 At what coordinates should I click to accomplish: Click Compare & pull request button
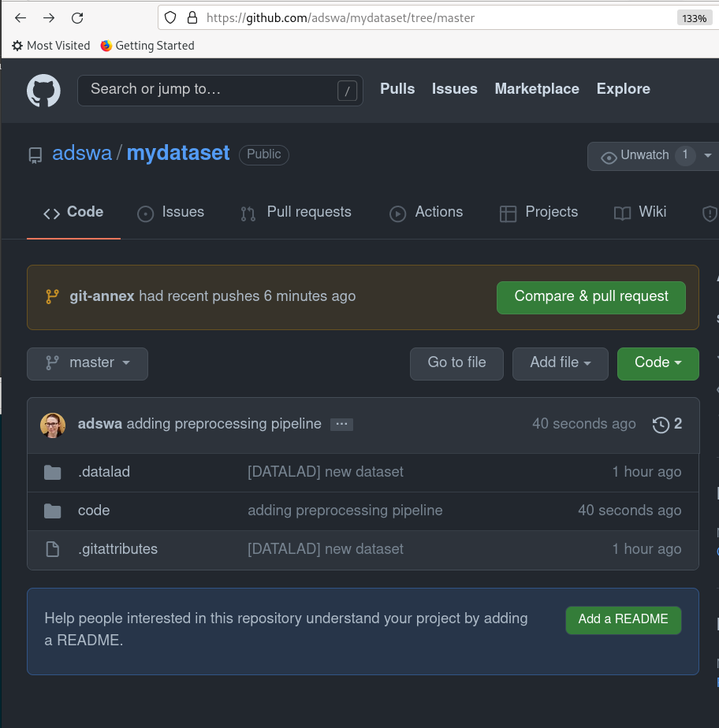[x=590, y=297]
